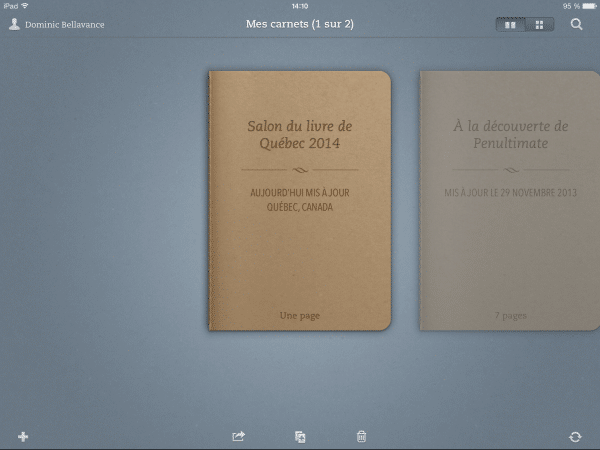Tap the duplicate notebook icon
Screen dimensions: 600x450
300,436
